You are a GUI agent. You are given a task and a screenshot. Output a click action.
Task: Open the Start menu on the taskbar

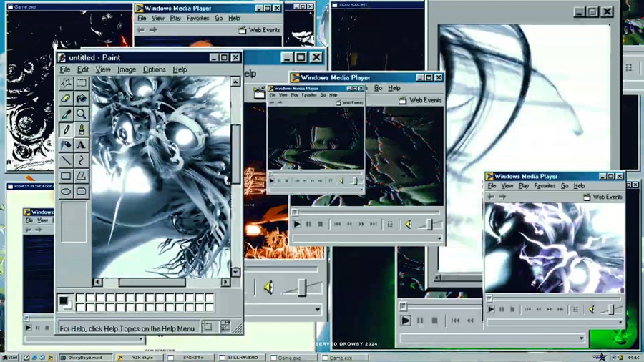click(x=10, y=358)
